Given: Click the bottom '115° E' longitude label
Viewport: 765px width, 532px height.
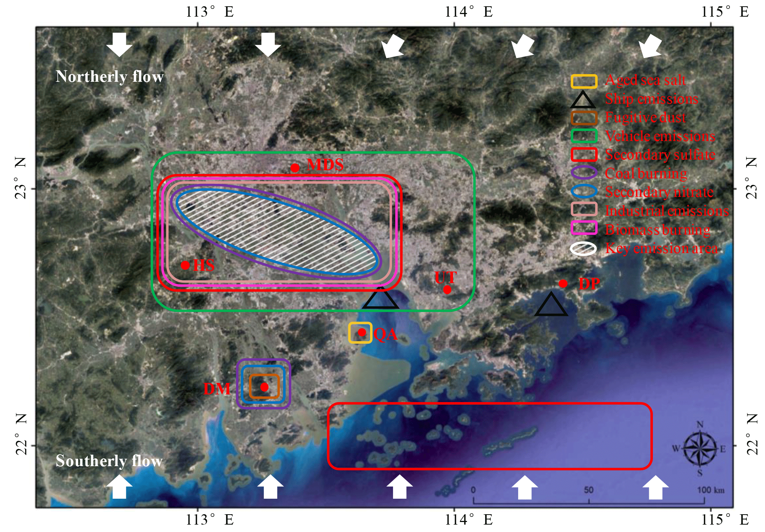Looking at the screenshot, I should tap(725, 519).
